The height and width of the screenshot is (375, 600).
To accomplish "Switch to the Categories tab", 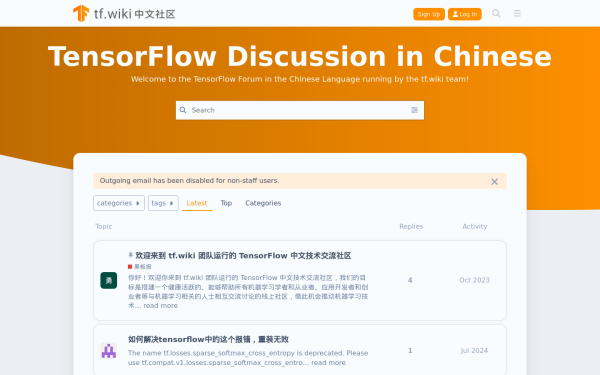I will [263, 203].
